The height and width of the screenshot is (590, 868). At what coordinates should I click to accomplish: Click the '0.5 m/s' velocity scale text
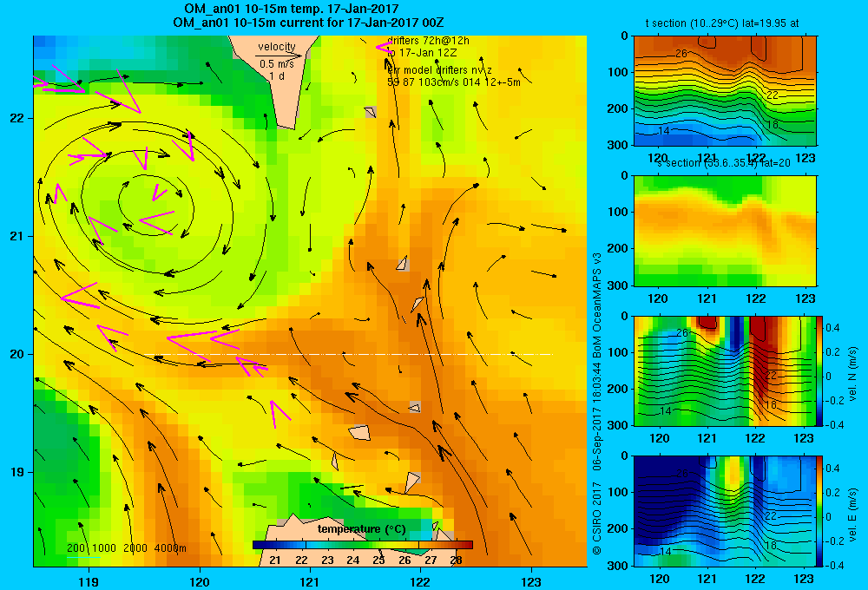(277, 64)
